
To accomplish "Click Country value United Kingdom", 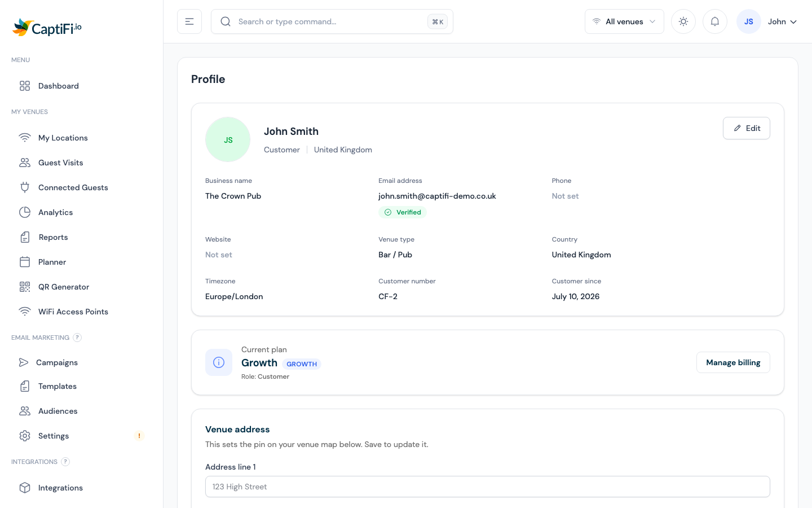I will click(581, 255).
